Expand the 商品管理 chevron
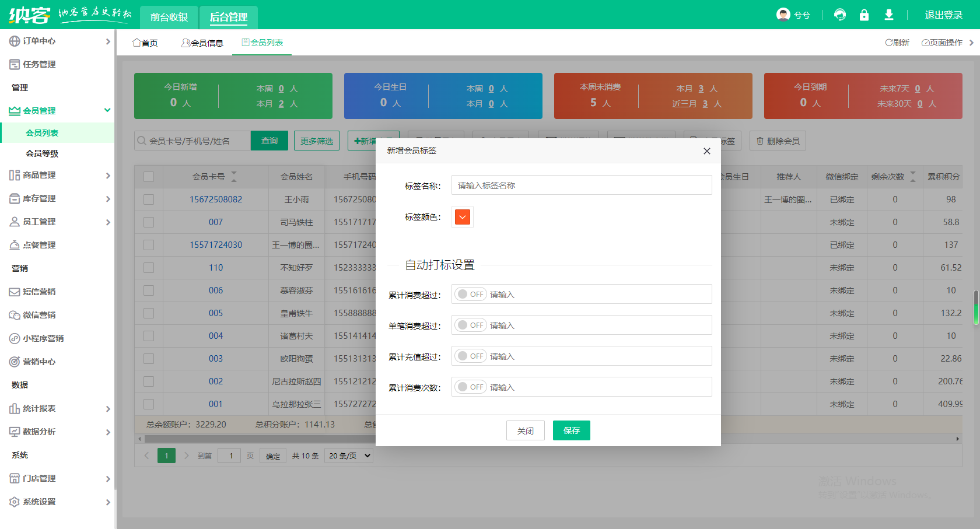 (108, 176)
